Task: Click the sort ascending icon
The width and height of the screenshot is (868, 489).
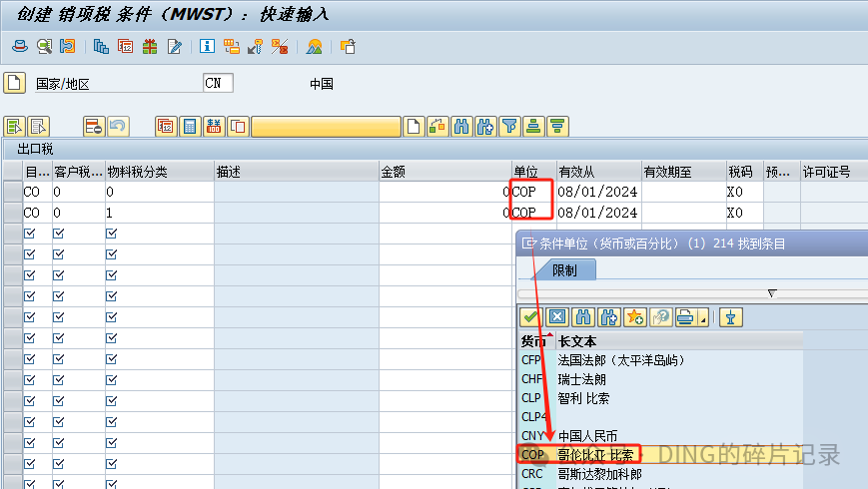Action: tap(533, 127)
